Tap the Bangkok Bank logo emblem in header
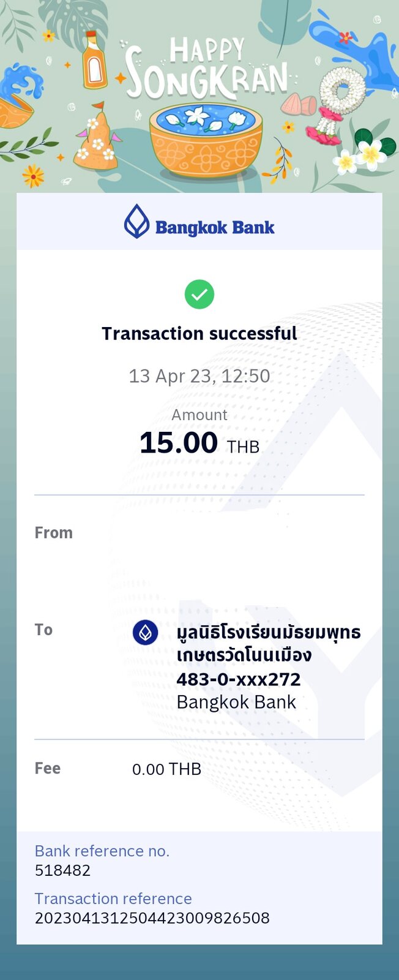 [x=136, y=222]
